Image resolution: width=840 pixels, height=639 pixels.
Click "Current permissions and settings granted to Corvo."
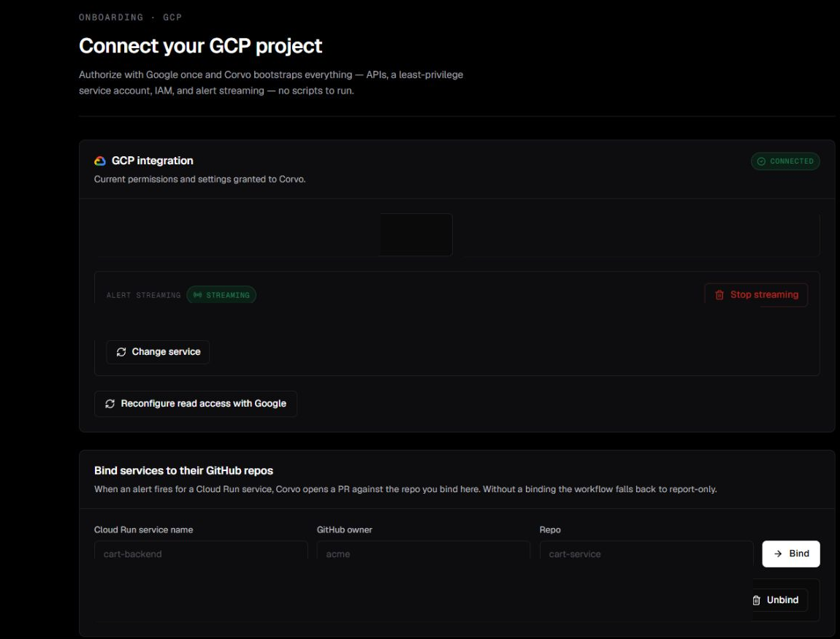coord(200,180)
